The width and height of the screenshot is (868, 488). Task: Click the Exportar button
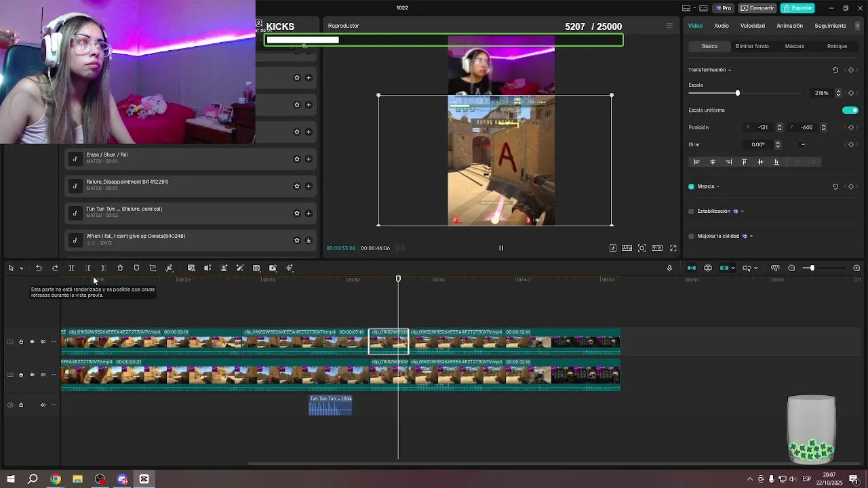pos(797,8)
